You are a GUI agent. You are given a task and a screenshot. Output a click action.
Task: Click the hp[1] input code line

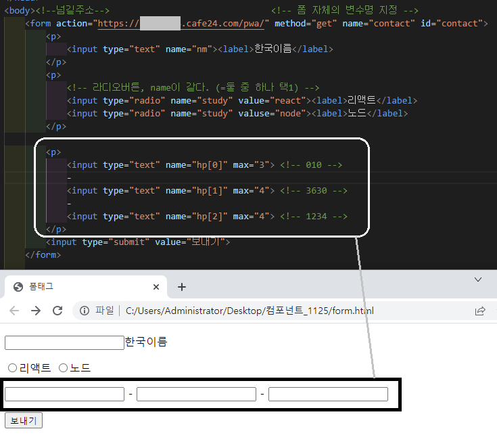coord(207,191)
